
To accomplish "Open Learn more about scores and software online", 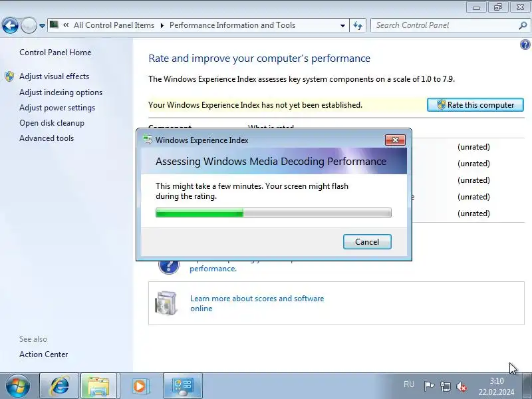I will tap(257, 303).
